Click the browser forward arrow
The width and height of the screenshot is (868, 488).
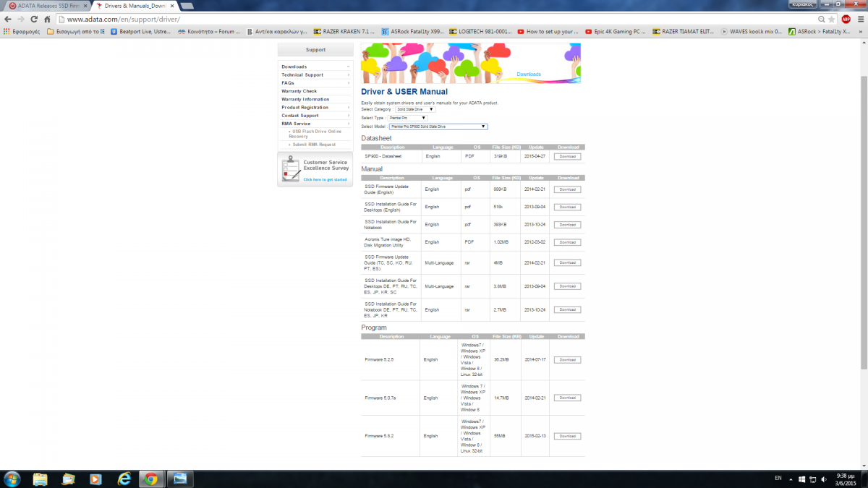coord(22,19)
